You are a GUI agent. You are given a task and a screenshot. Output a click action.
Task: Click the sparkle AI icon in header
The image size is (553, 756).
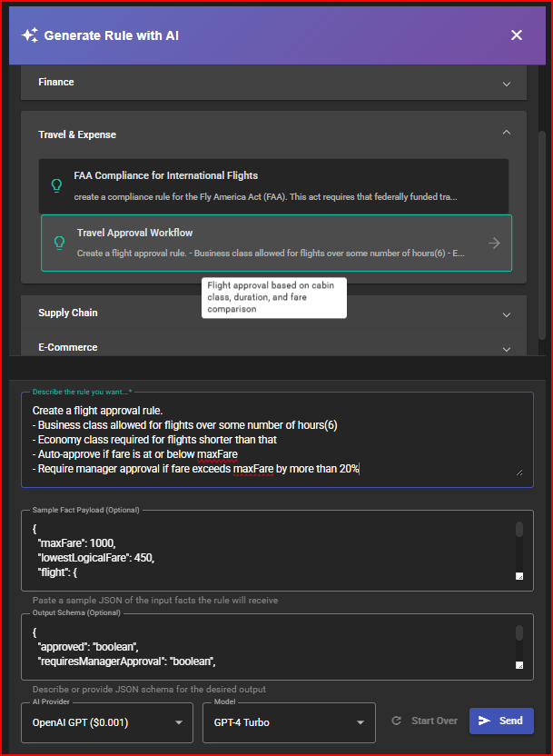coord(30,35)
